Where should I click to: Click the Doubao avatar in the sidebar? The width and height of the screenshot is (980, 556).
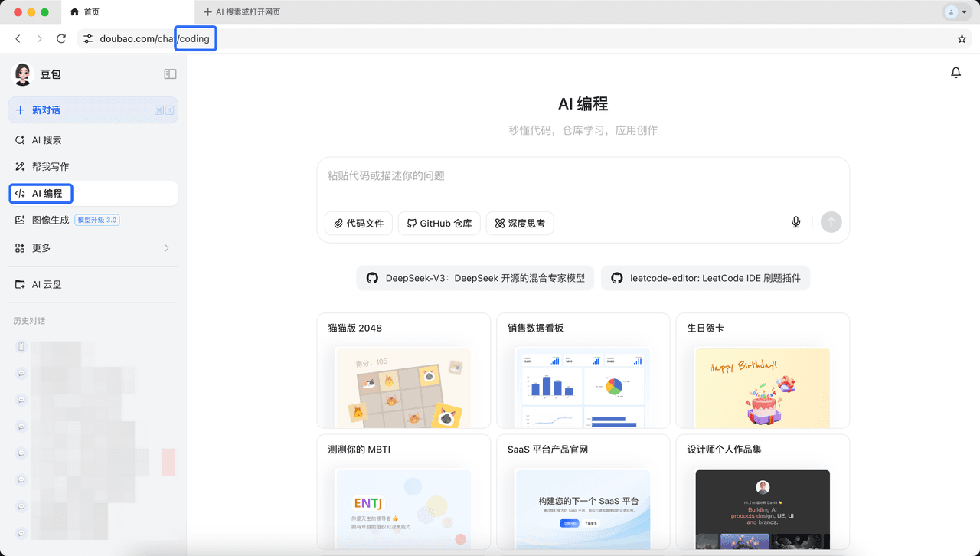[23, 74]
